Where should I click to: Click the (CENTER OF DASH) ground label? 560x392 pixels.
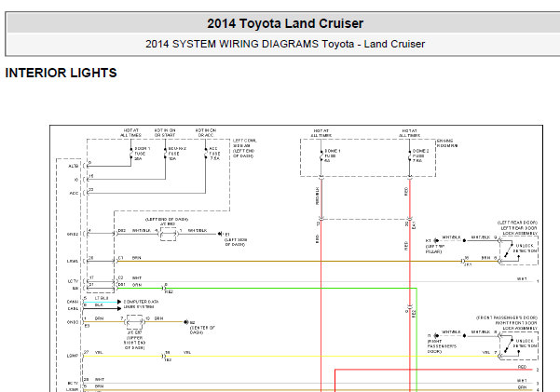(202, 330)
